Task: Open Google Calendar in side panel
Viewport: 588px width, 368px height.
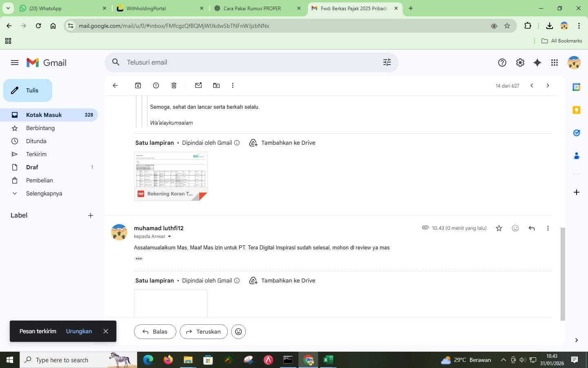Action: click(x=576, y=87)
